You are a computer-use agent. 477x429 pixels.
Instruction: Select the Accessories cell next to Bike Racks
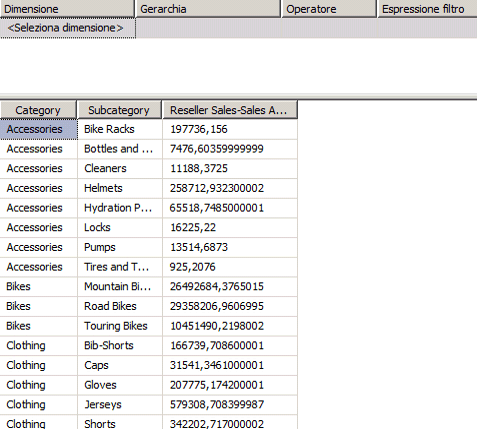pos(39,129)
